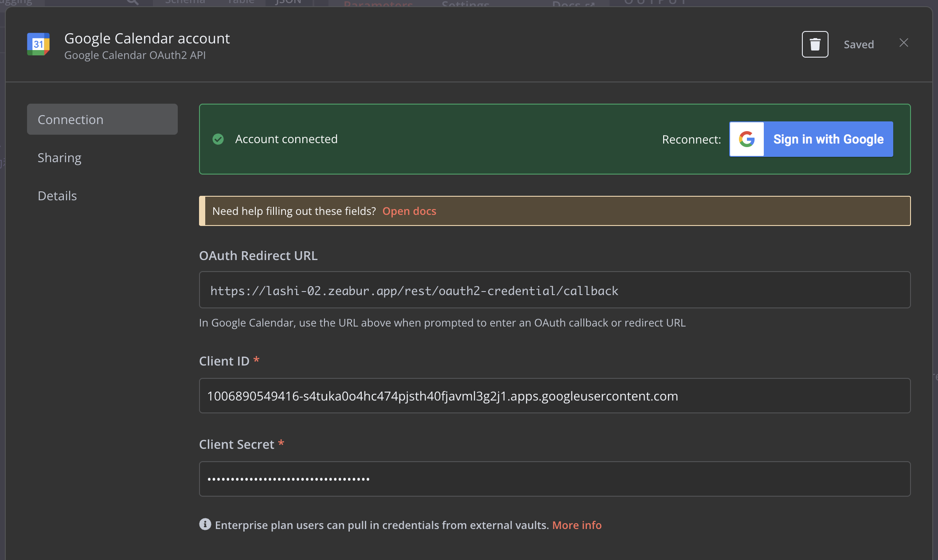Click the OAuth Redirect URL field

(555, 290)
